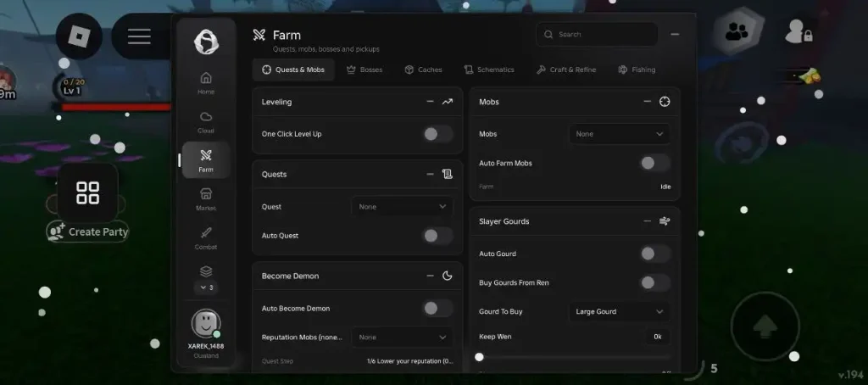Click the crossed swords icon next to Farm title

pos(259,35)
